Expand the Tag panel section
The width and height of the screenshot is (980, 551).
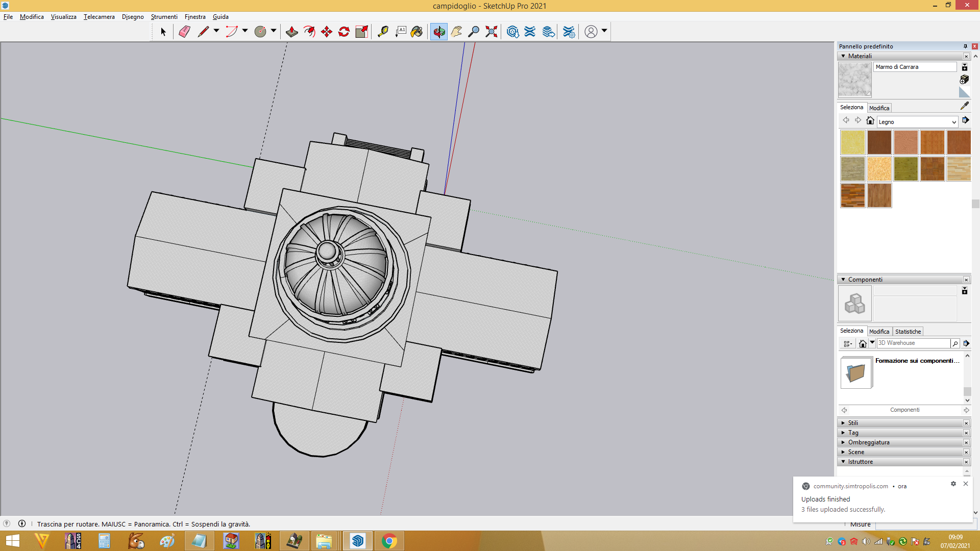coord(843,433)
